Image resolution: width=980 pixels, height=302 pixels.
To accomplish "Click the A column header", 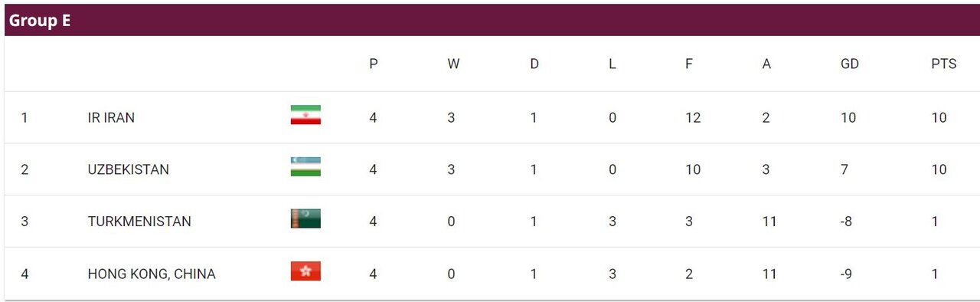I will point(766,64).
